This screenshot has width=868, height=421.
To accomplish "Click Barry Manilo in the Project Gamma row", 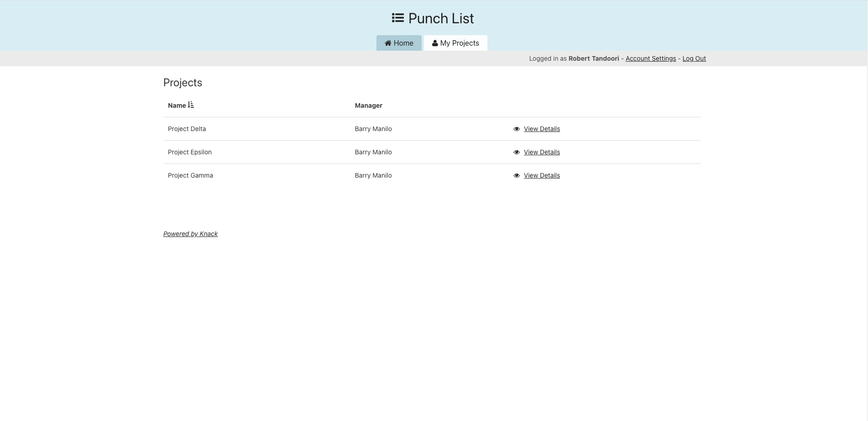I will point(373,175).
